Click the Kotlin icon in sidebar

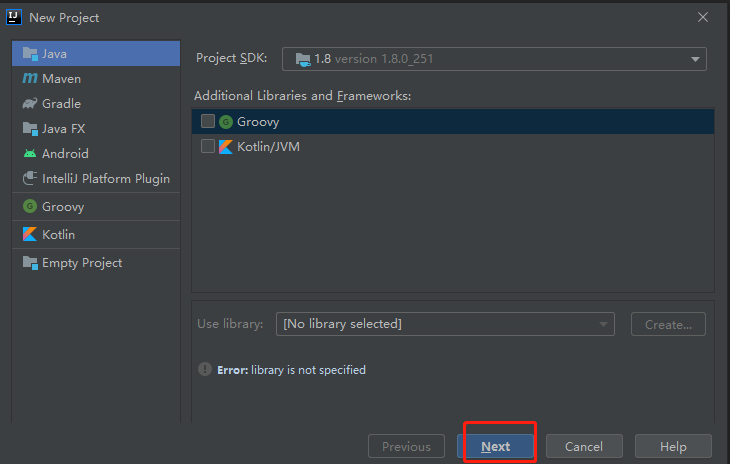30,234
